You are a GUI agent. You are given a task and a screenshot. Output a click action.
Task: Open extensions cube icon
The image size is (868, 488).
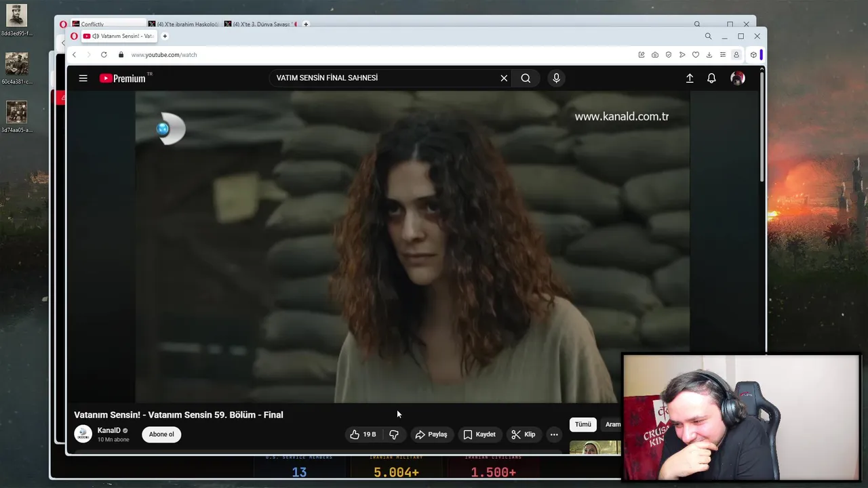[x=753, y=55]
